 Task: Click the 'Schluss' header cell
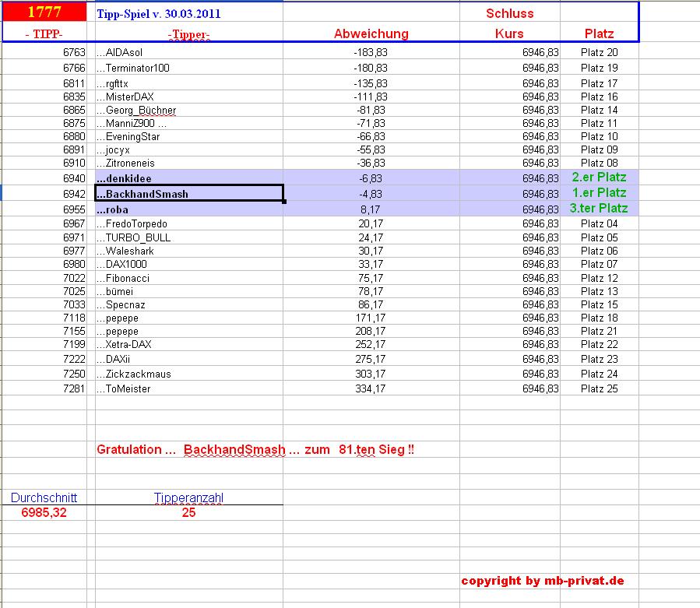point(509,13)
